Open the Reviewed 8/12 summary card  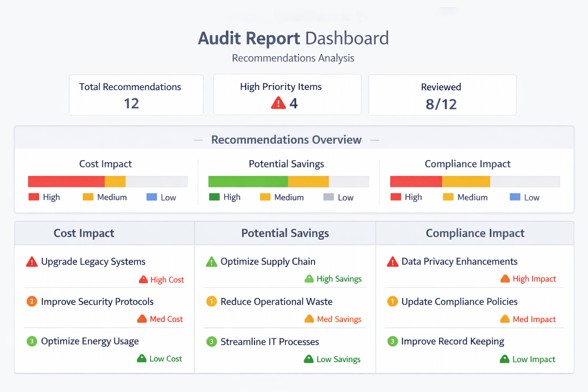point(442,95)
